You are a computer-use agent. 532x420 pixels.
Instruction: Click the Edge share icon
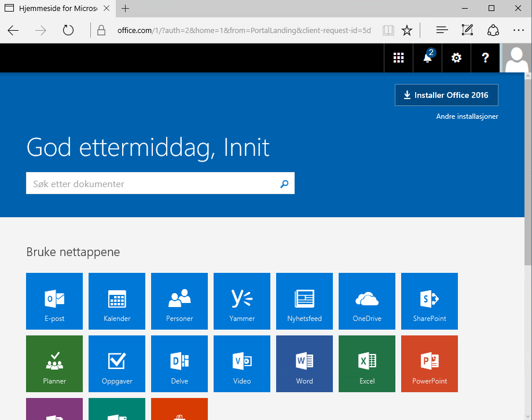[x=493, y=30]
